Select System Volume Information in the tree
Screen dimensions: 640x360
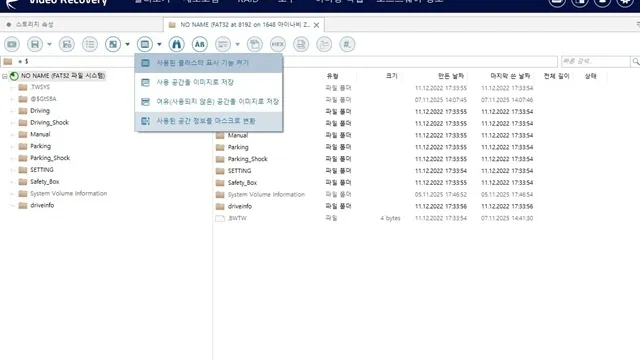pos(69,193)
